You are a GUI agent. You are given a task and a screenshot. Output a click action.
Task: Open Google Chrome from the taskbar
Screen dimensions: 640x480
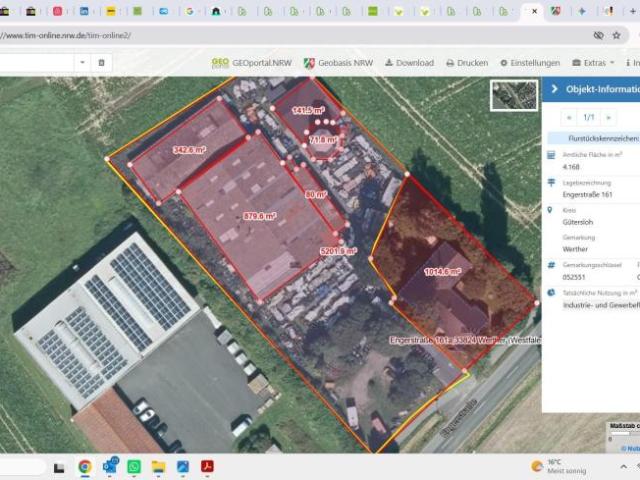pyautogui.click(x=84, y=467)
